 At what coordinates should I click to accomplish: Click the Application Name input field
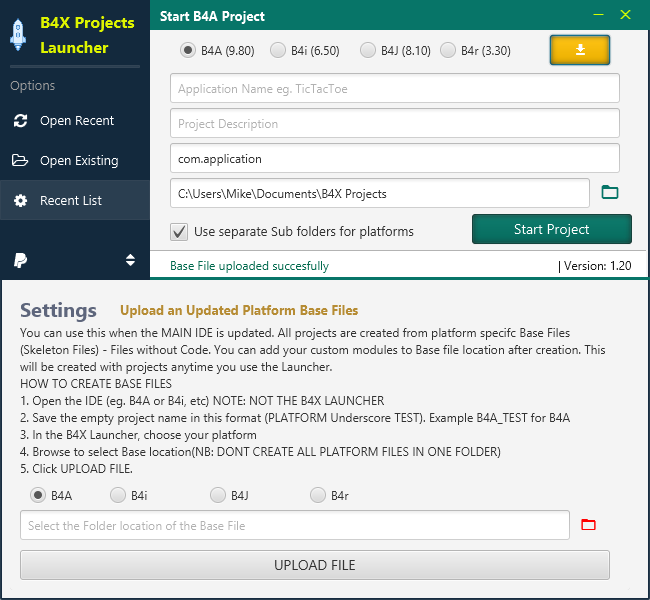(x=395, y=88)
